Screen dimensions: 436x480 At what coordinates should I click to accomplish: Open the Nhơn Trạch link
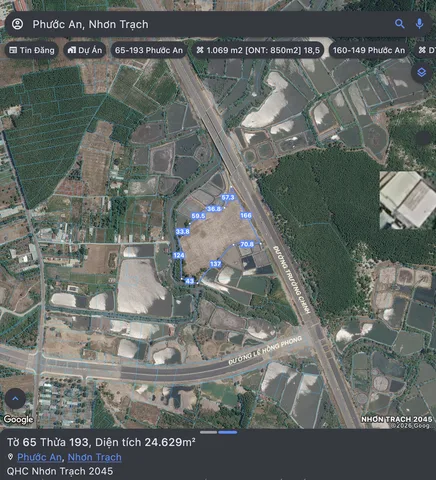click(95, 457)
